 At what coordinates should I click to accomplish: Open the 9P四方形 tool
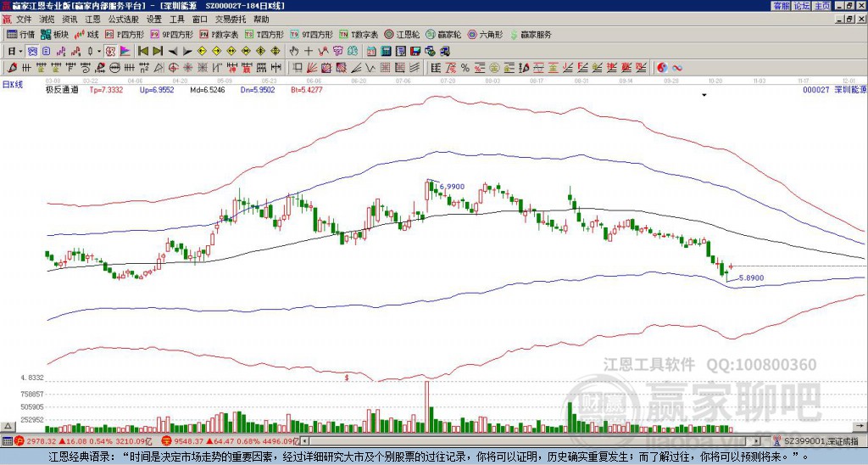tap(171, 34)
